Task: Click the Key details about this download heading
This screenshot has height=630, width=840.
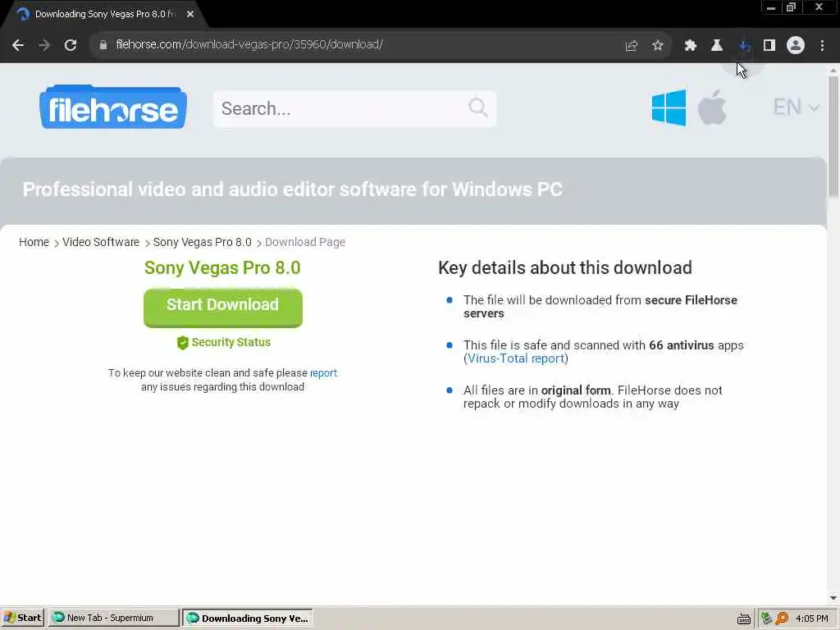Action: pos(565,268)
